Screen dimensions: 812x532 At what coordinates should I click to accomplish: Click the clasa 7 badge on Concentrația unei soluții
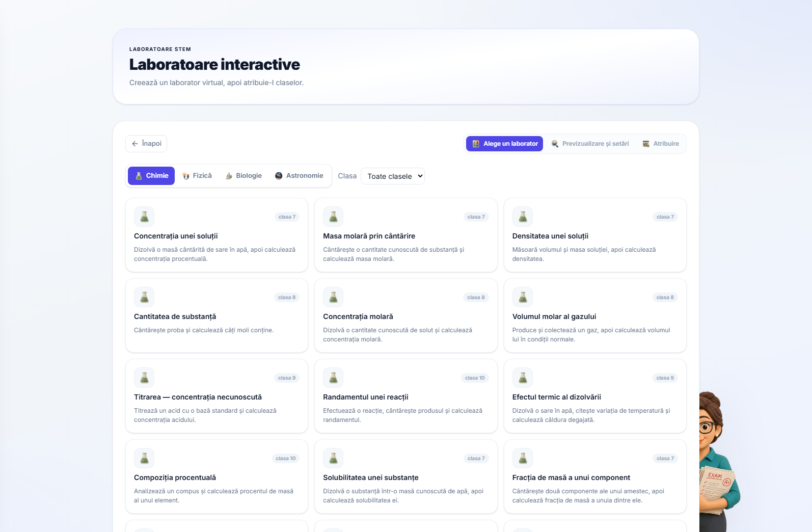(x=287, y=217)
